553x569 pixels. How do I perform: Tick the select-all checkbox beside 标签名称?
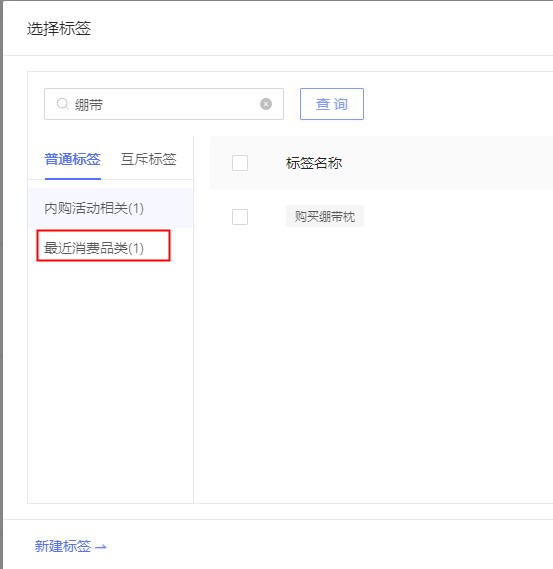(240, 163)
